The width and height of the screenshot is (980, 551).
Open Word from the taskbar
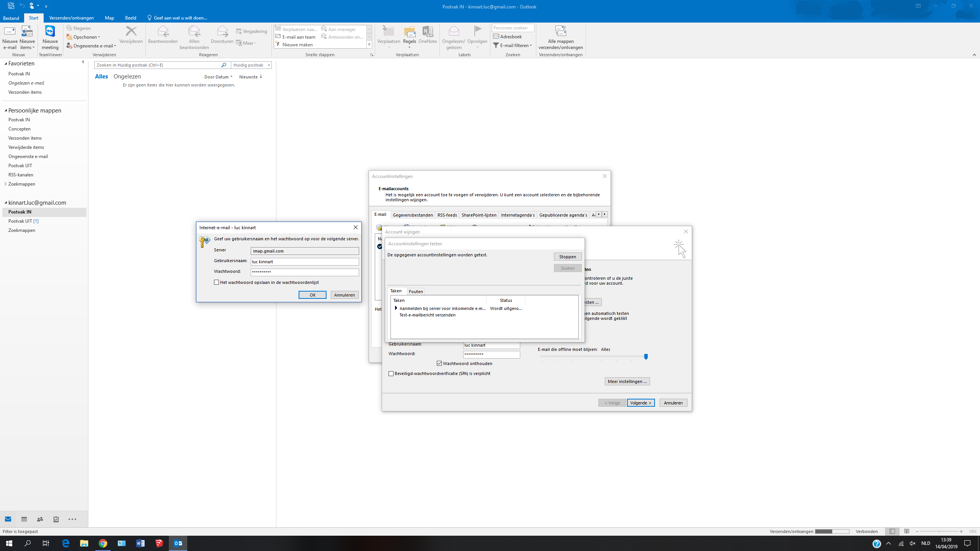coord(140,543)
